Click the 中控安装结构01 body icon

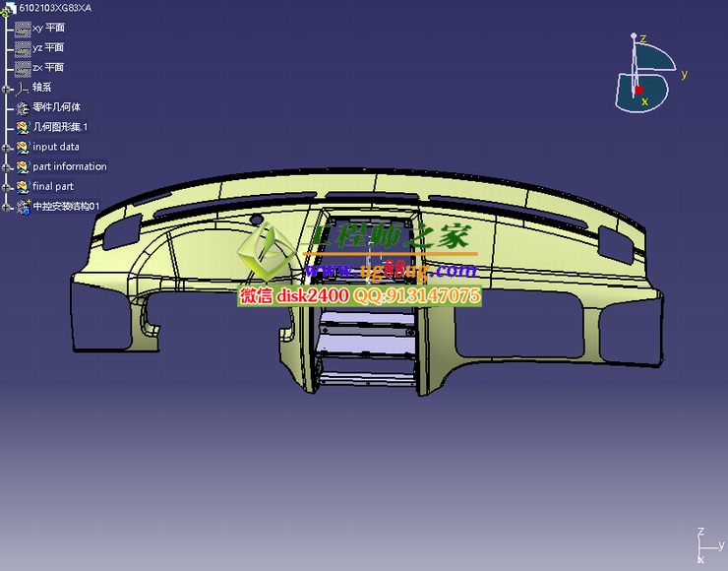[x=24, y=207]
